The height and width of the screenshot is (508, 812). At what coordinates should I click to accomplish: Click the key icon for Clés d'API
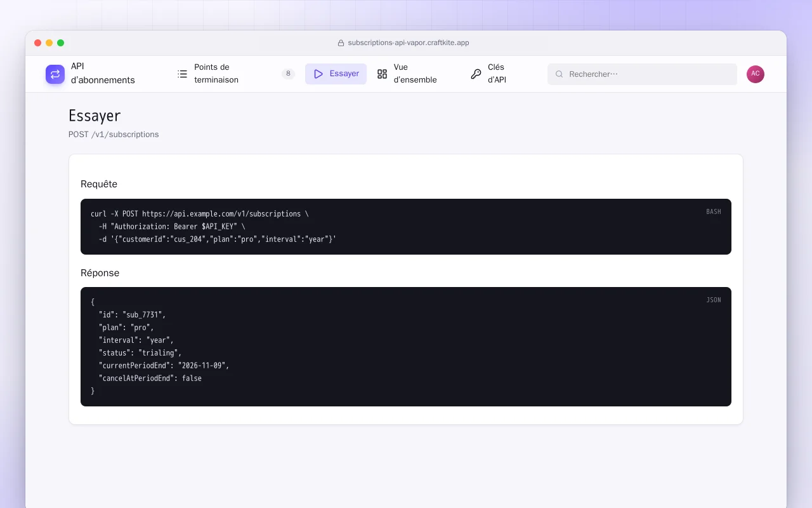pos(476,74)
